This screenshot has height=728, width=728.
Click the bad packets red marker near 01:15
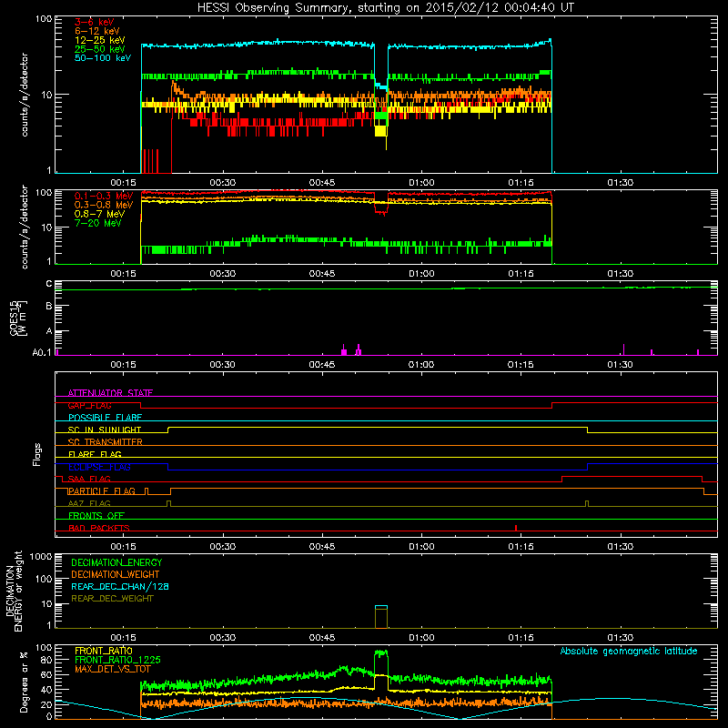tap(516, 528)
